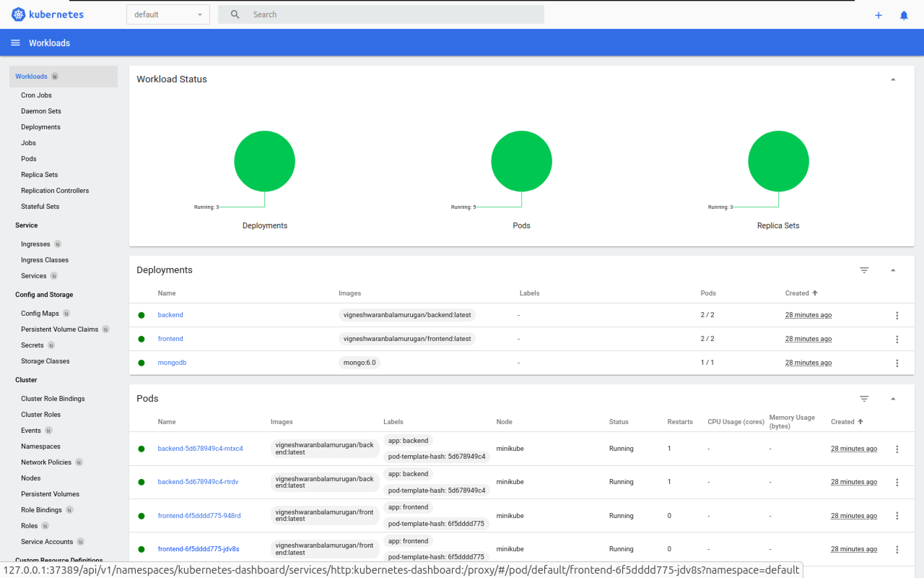Click the green Pods status circle
The image size is (924, 578).
point(521,161)
